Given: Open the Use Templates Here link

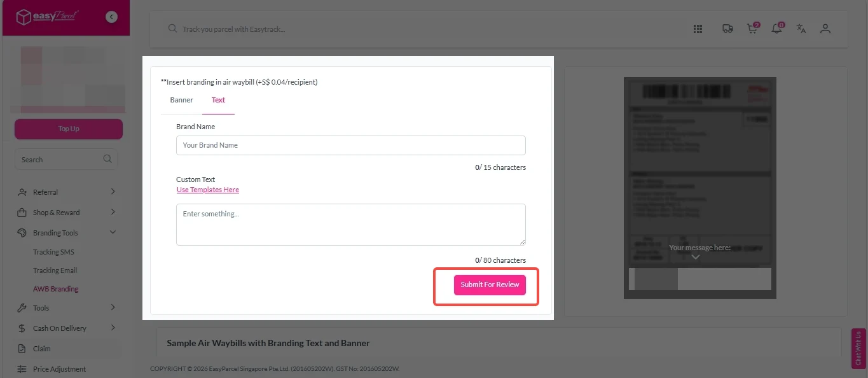Looking at the screenshot, I should point(208,190).
